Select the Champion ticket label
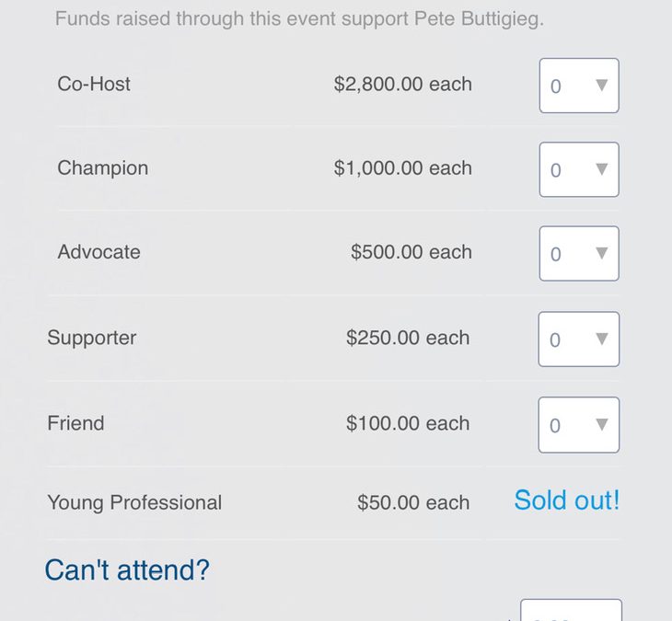 point(102,167)
